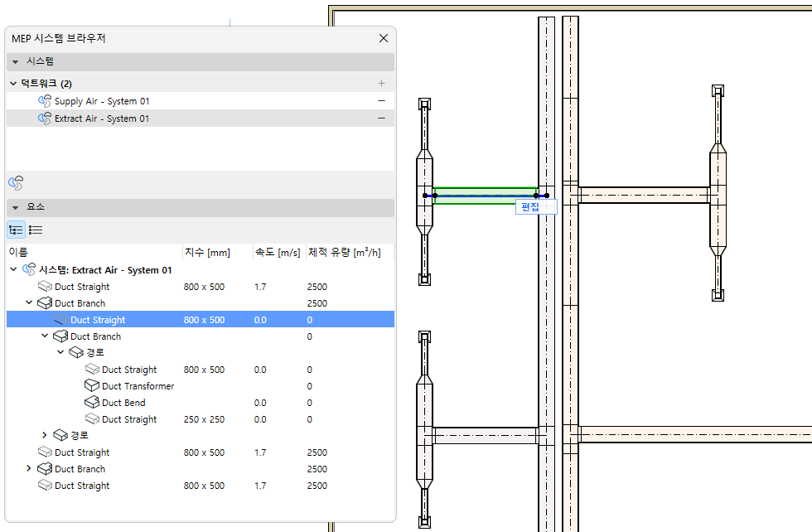Screen dimensions: 812x532
Task: Collapse the 시스템 section header
Action: pos(16,62)
